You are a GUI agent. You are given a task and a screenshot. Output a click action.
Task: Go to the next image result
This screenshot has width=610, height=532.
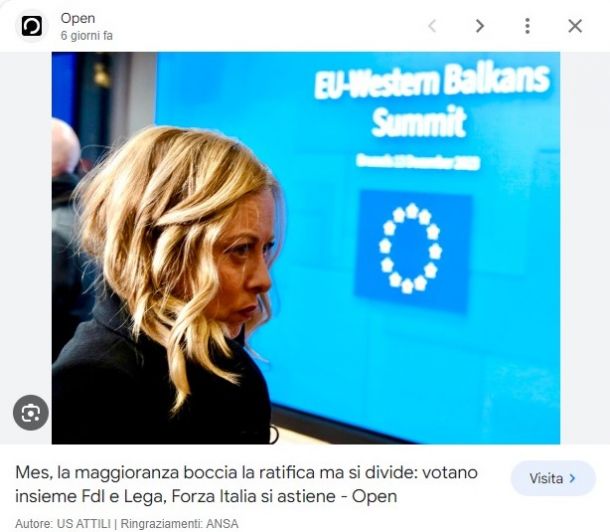point(480,26)
